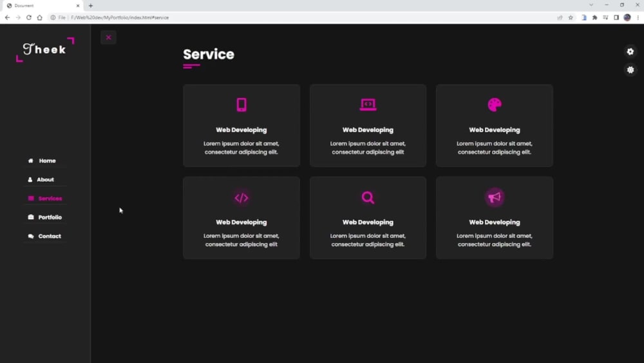This screenshot has width=644, height=363.
Task: Click the browser profile avatar
Action: (627, 17)
